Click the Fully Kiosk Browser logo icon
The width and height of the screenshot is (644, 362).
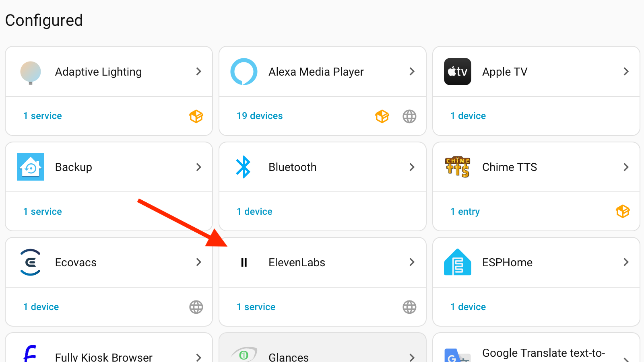pos(31,354)
